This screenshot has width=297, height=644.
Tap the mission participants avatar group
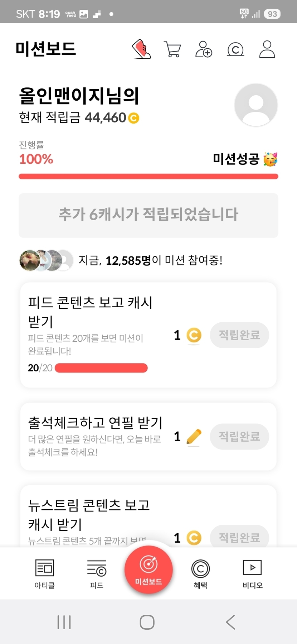click(46, 260)
